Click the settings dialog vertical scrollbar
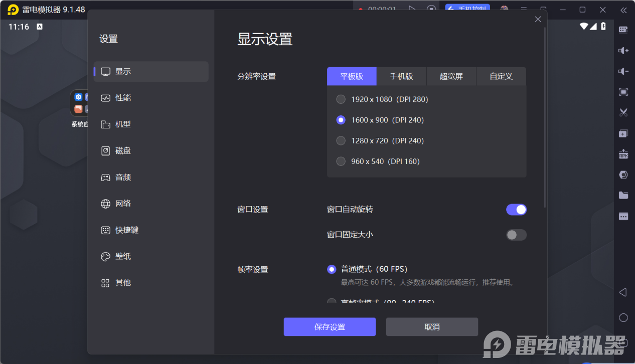635x364 pixels. (x=545, y=118)
